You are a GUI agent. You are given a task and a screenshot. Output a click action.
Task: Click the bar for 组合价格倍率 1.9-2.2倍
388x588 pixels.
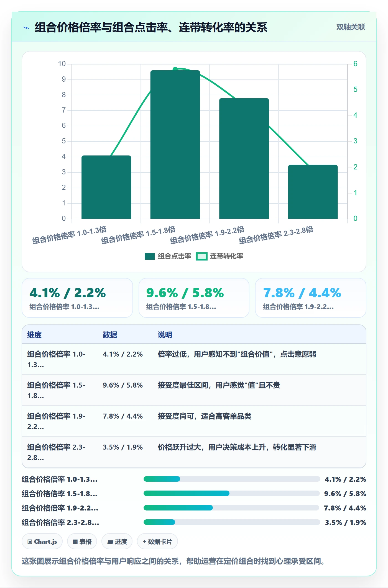(x=244, y=158)
